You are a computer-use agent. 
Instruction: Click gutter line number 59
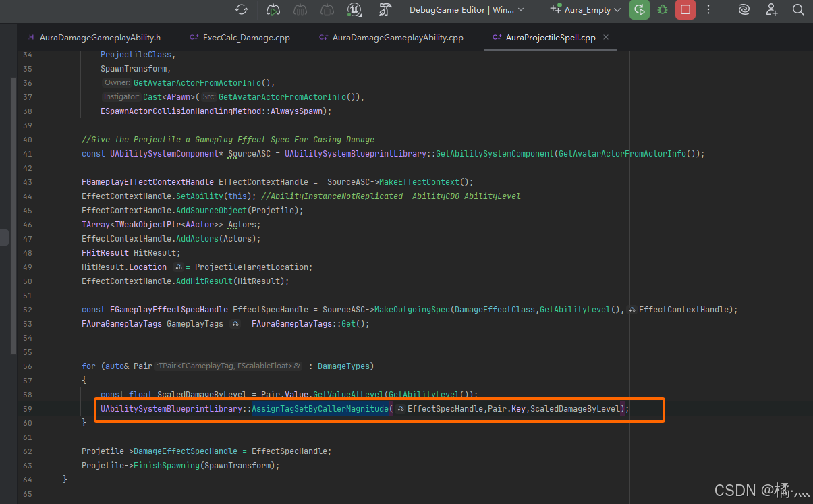pyautogui.click(x=27, y=409)
